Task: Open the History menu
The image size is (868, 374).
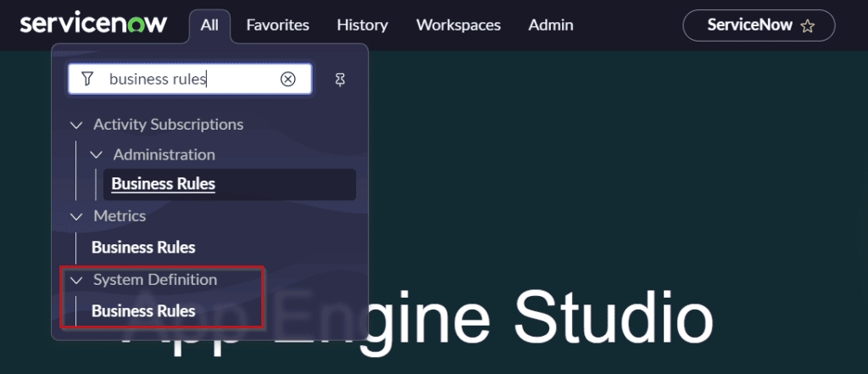Action: pos(363,25)
